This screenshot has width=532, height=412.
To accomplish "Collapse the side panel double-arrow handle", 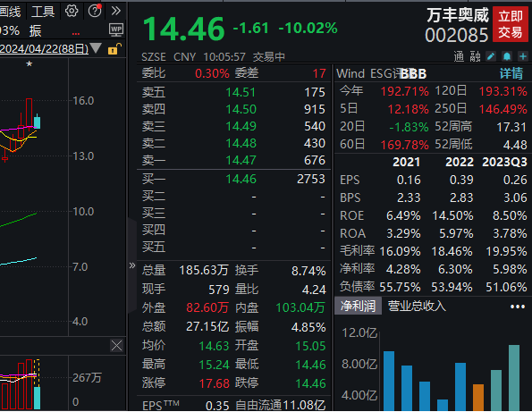I will click(x=132, y=265).
